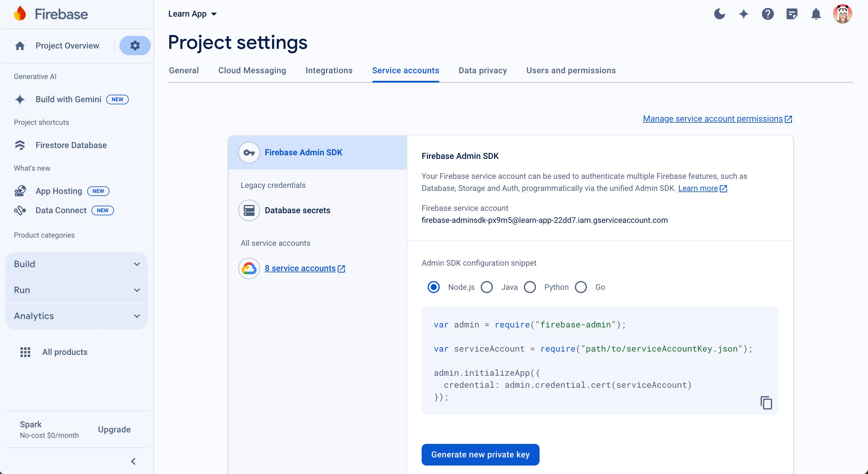Screen dimensions: 868x474
Task: Open All products grid icon
Action: [x=25, y=352]
